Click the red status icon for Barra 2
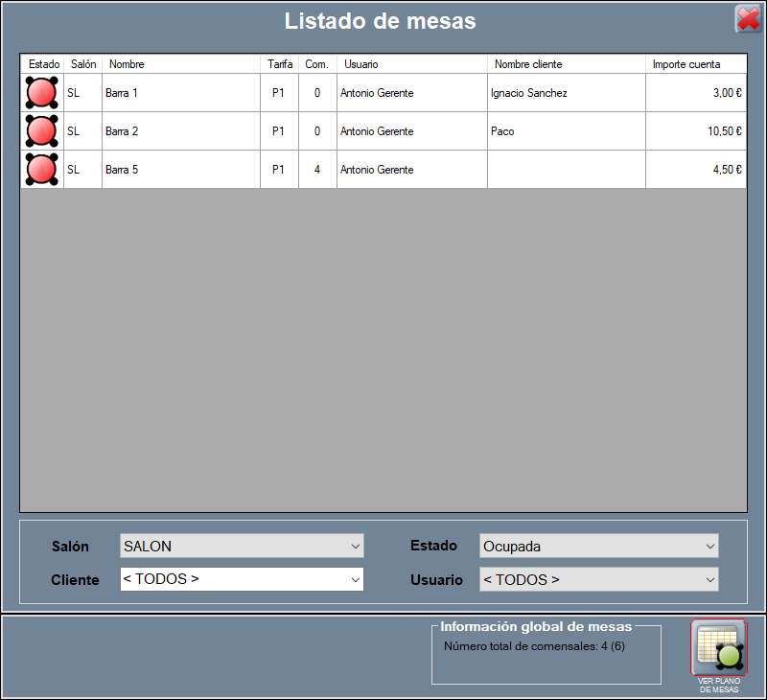This screenshot has width=767, height=700. pos(41,131)
